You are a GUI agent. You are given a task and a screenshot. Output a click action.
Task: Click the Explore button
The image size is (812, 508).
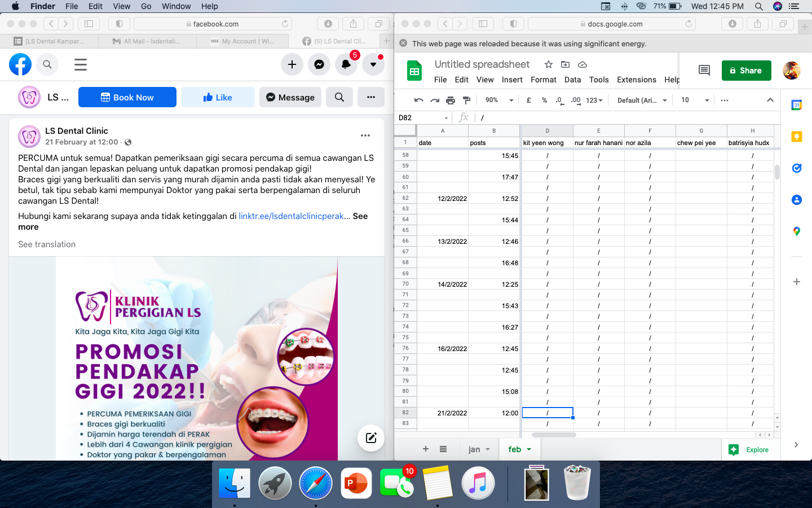748,450
